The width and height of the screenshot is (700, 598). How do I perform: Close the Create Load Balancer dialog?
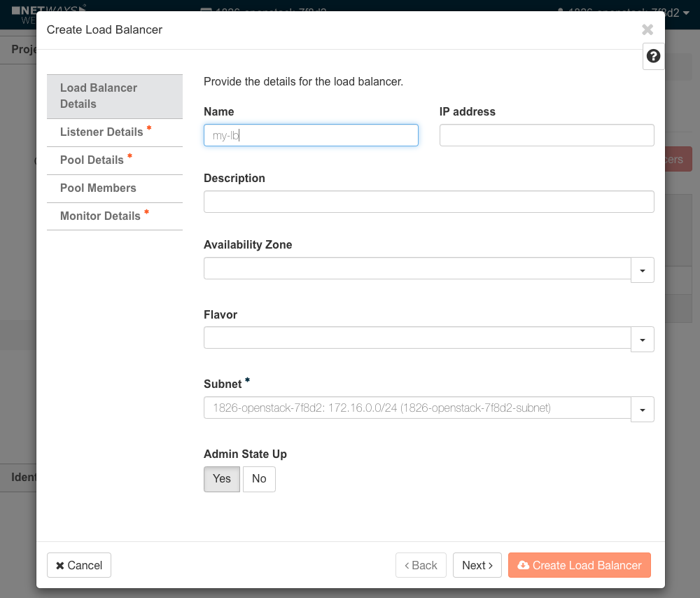tap(647, 29)
